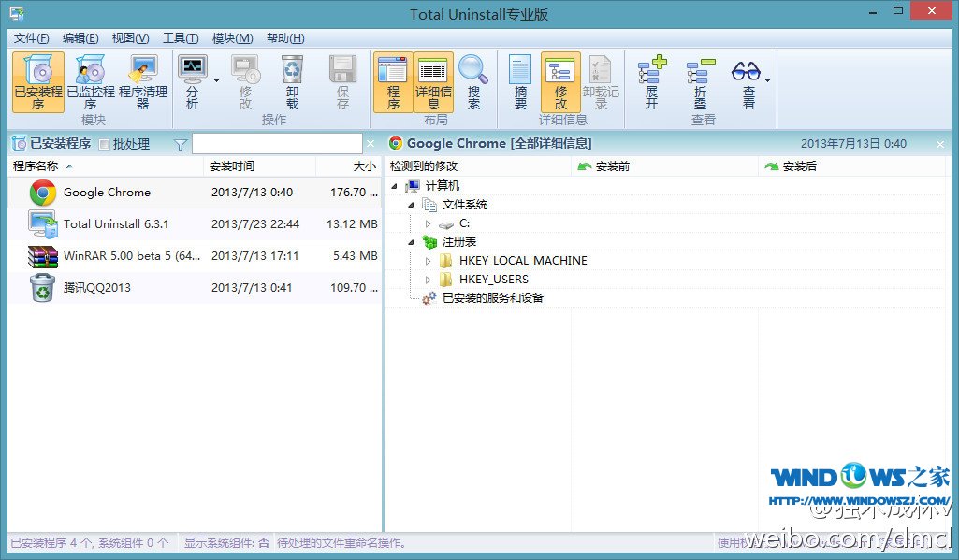Expand the C: drive tree node

(x=429, y=223)
